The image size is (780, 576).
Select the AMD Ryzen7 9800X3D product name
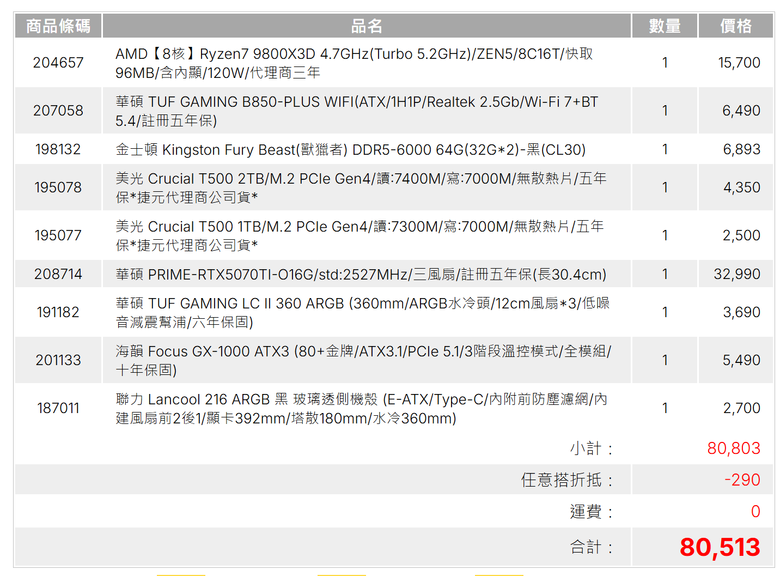point(354,63)
